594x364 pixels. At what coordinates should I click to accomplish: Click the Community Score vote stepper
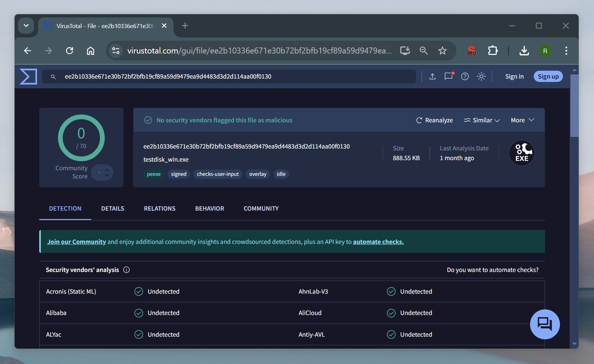click(102, 172)
